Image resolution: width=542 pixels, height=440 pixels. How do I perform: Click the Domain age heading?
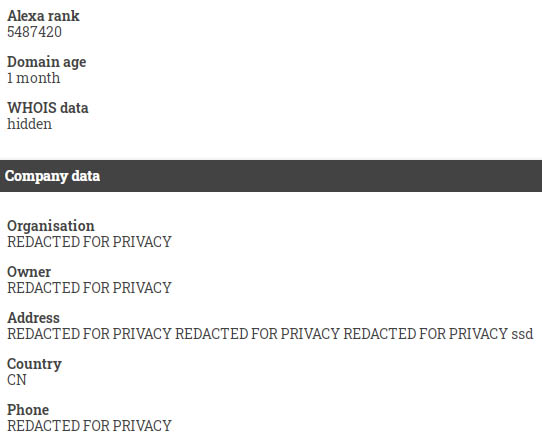click(x=47, y=63)
